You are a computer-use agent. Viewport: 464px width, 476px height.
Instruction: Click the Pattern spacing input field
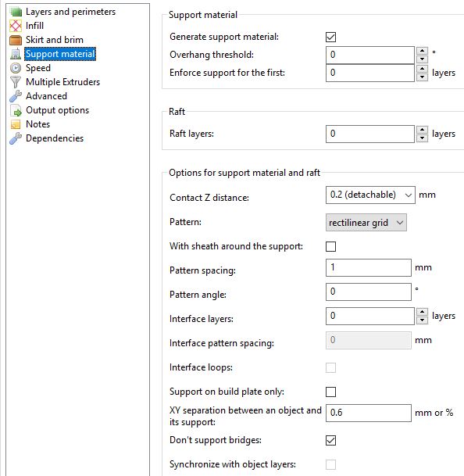(369, 268)
